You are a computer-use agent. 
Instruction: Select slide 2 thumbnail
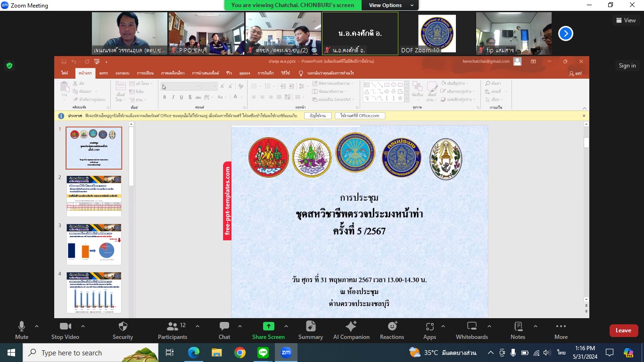coord(94,196)
